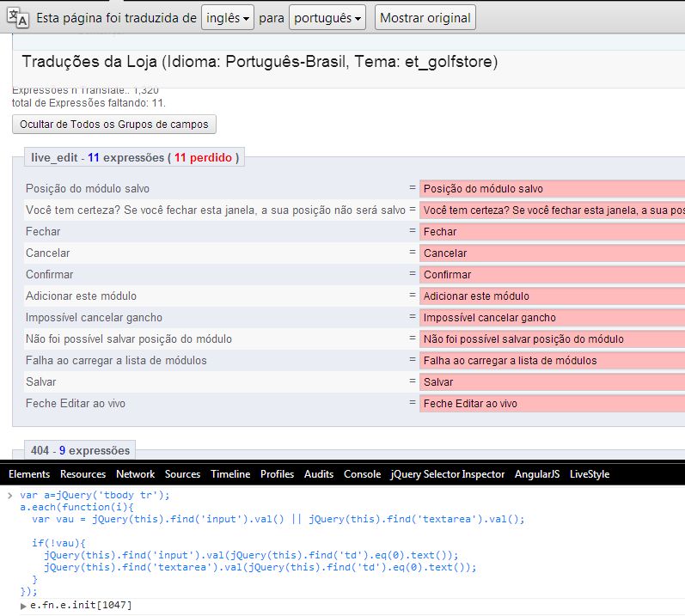Open the 'inglês' source language dropdown
The height and width of the screenshot is (616, 685).
pos(228,18)
